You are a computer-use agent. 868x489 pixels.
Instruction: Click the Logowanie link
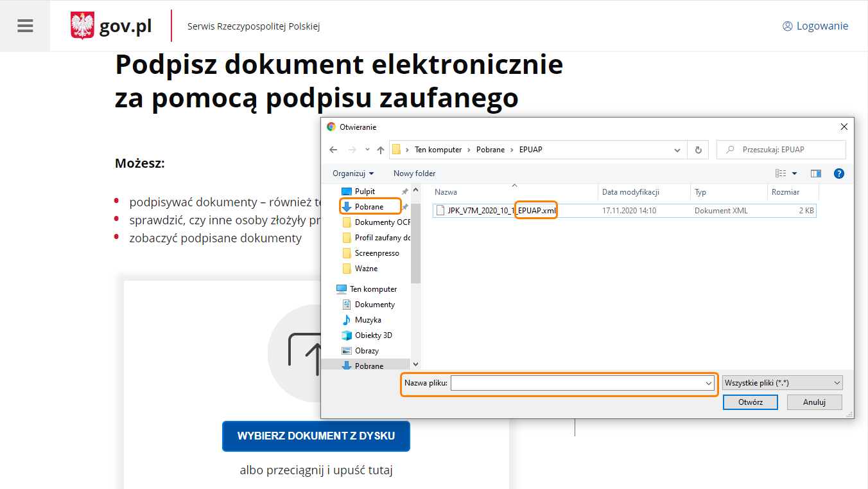pyautogui.click(x=815, y=26)
